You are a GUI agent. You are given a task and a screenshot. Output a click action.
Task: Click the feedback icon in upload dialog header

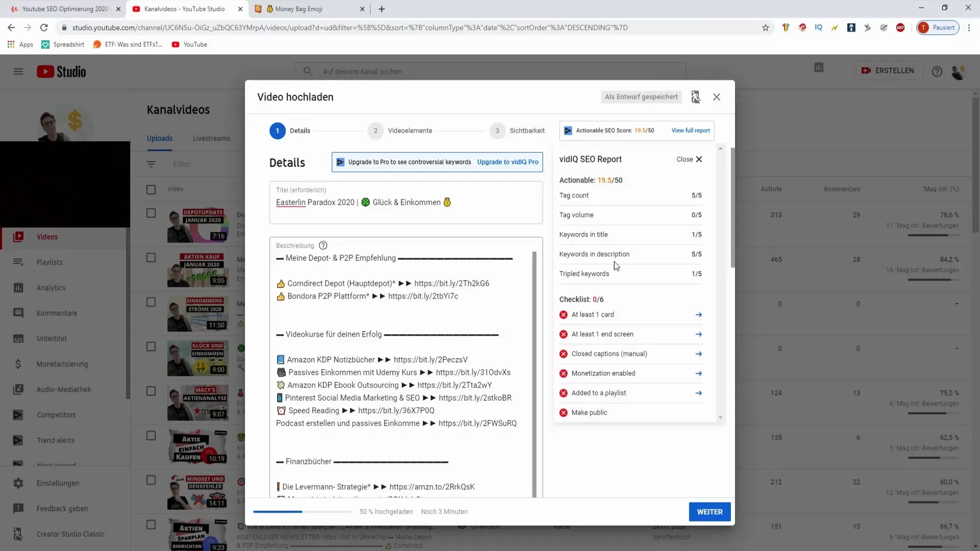(x=696, y=97)
